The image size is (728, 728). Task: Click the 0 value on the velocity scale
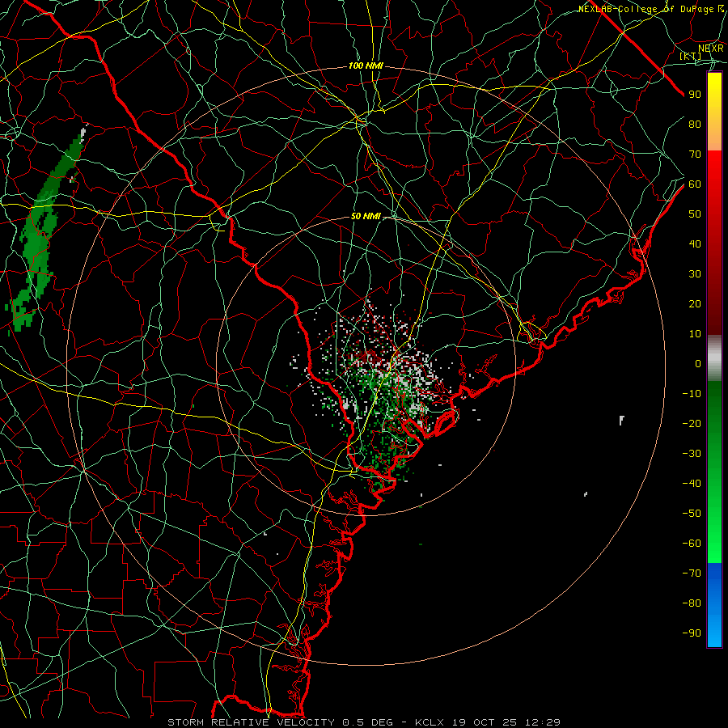(x=698, y=363)
